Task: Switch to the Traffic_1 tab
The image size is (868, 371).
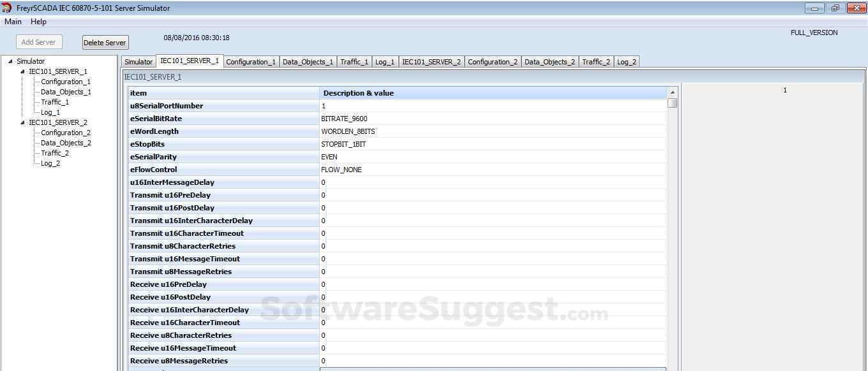Action: click(354, 61)
